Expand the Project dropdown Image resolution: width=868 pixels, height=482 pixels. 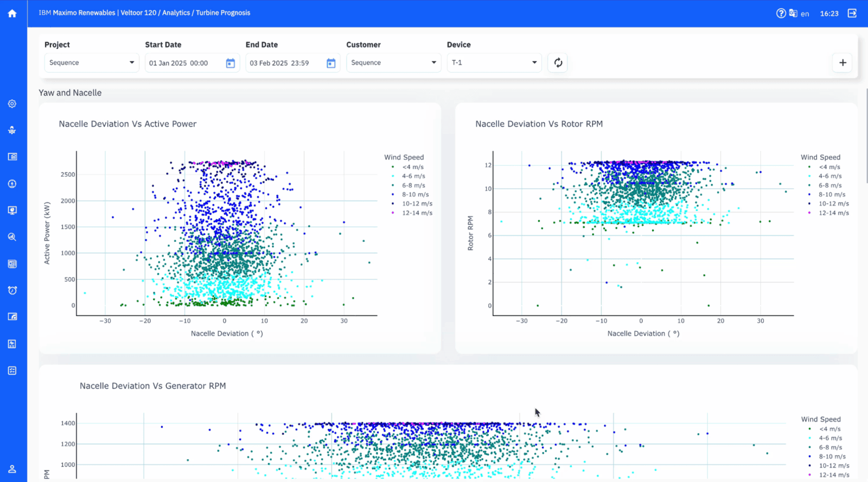pyautogui.click(x=91, y=63)
